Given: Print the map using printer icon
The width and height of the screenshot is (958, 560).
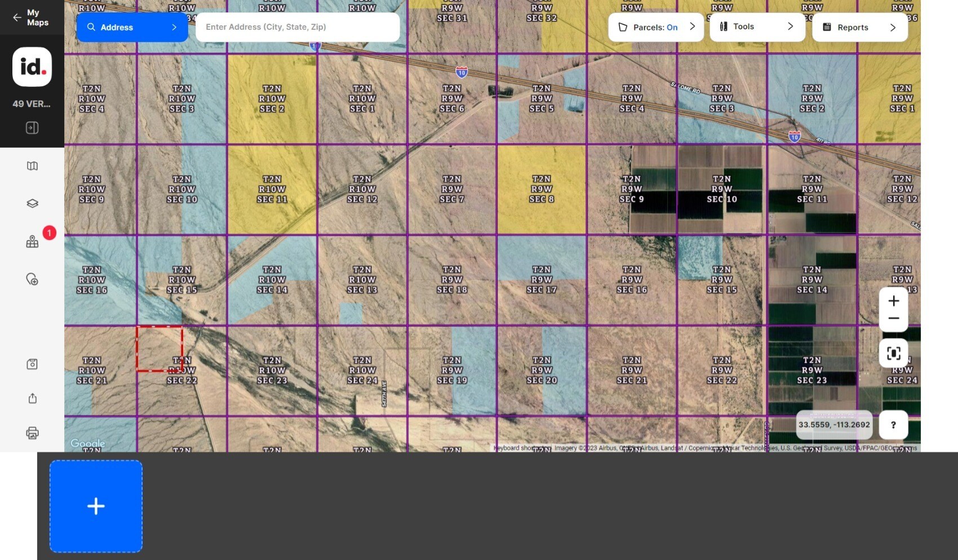Looking at the screenshot, I should click(x=32, y=433).
